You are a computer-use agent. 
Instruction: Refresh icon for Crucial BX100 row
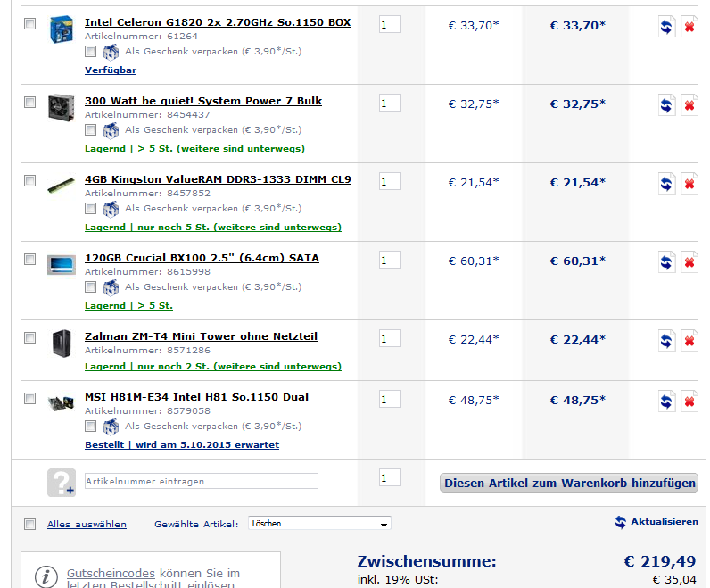[x=666, y=261]
